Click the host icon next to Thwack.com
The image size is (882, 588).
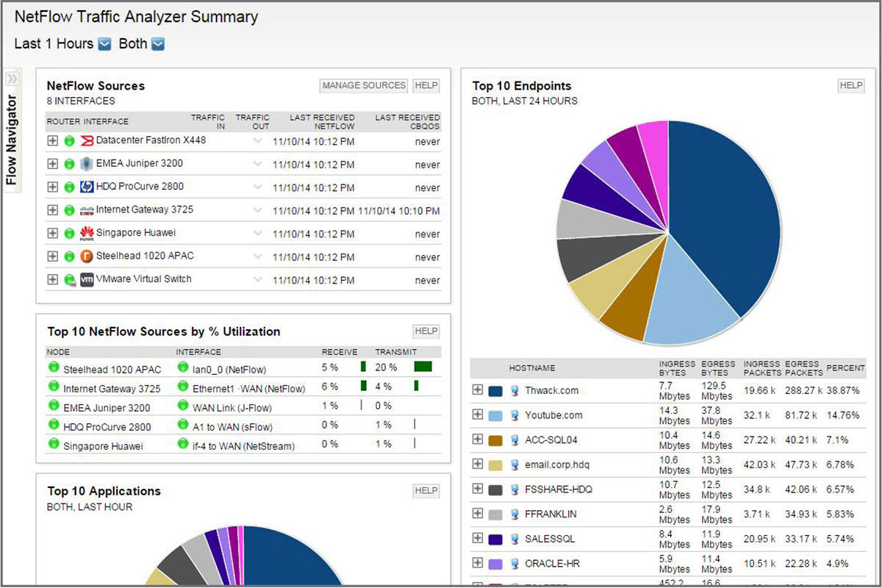(x=515, y=391)
